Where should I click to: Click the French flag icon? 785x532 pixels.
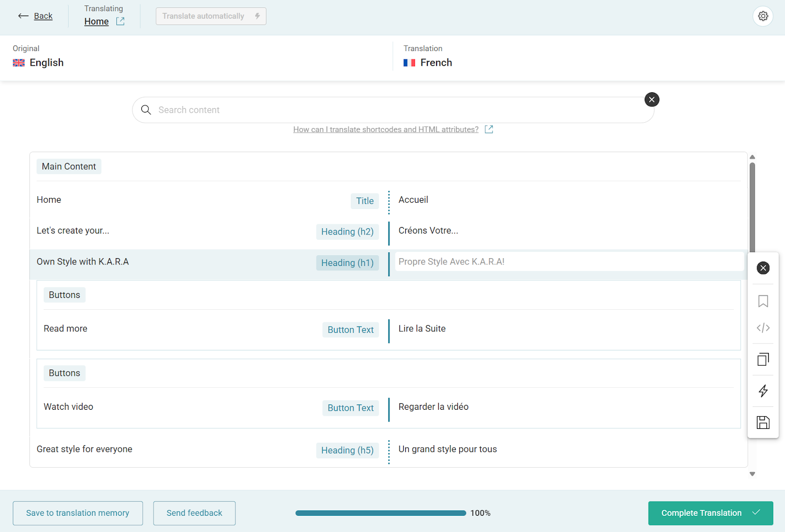409,63
